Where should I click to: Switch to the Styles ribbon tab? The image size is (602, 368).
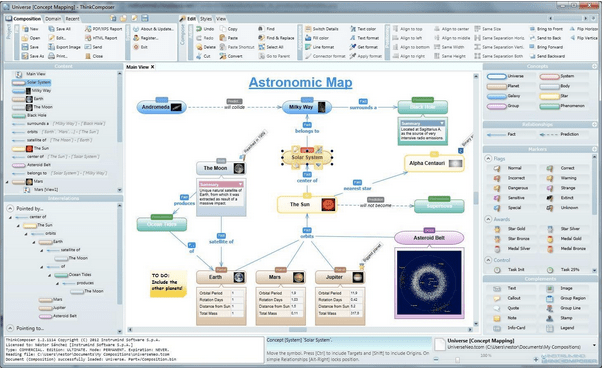(x=206, y=19)
